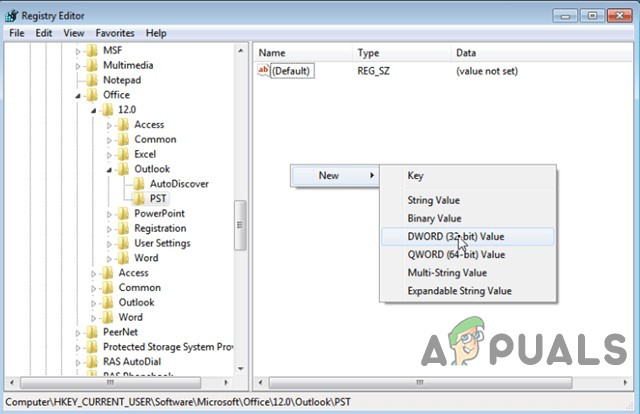Viewport: 640px width, 414px height.
Task: Click the tree pane scroll-up arrow
Action: point(240,51)
